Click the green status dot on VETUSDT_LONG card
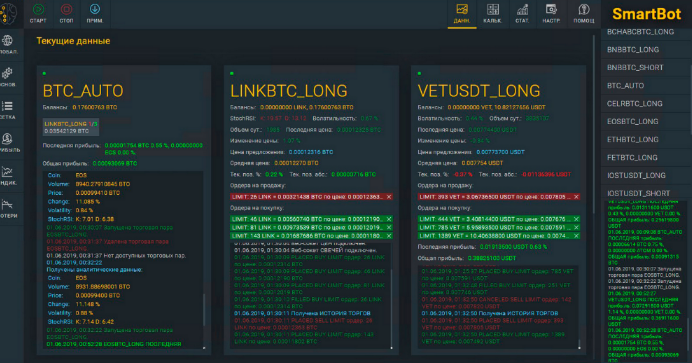 click(x=419, y=74)
